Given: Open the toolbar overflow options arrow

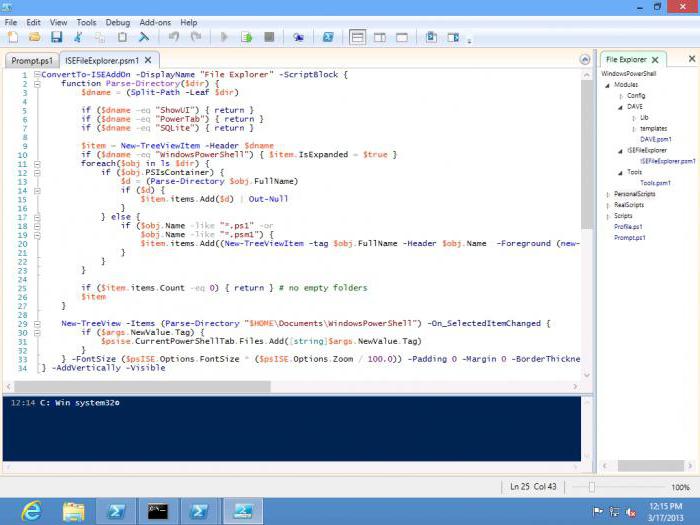Looking at the screenshot, I should pos(469,41).
